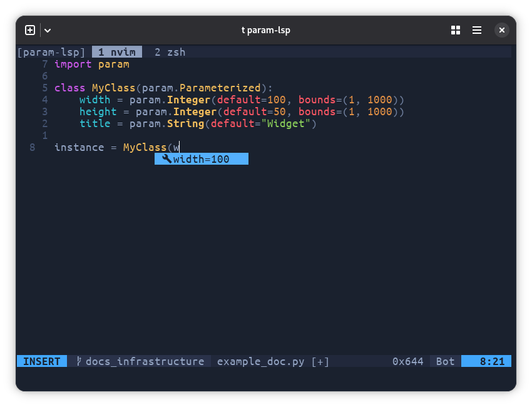Expand the new tab dropdown arrow

tap(48, 30)
